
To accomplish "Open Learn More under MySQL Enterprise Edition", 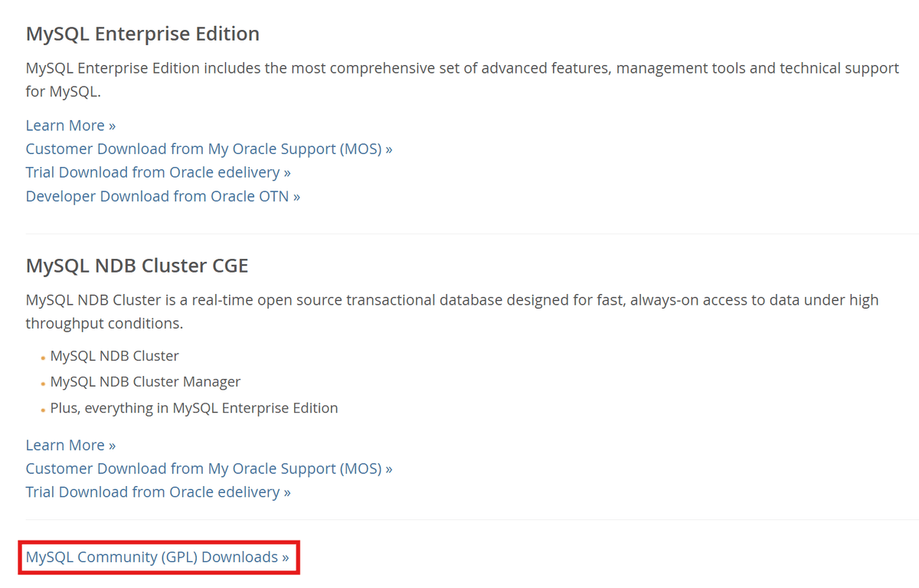I will pos(70,126).
